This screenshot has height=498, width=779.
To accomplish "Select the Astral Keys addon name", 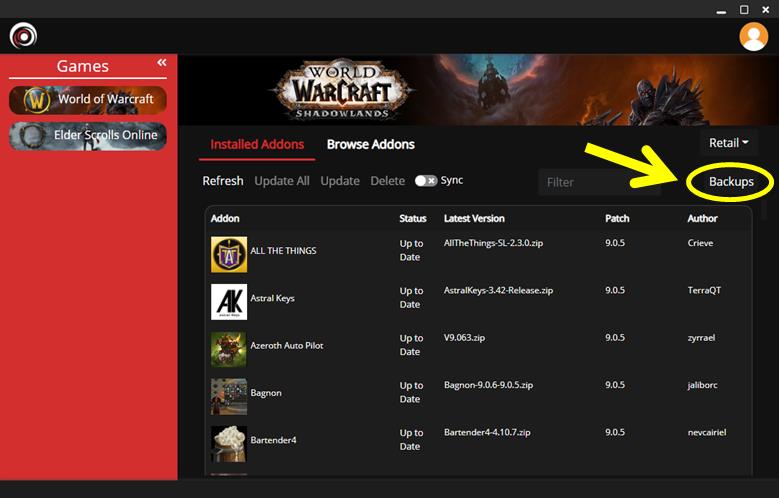I will pos(272,298).
